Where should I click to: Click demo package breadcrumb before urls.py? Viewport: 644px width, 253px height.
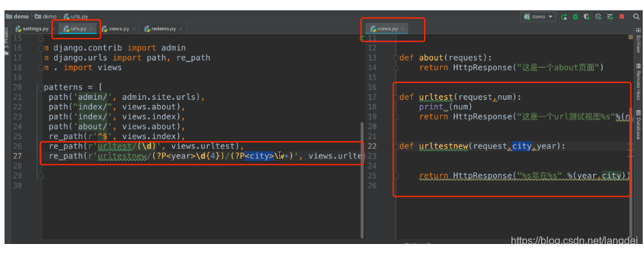(x=46, y=17)
